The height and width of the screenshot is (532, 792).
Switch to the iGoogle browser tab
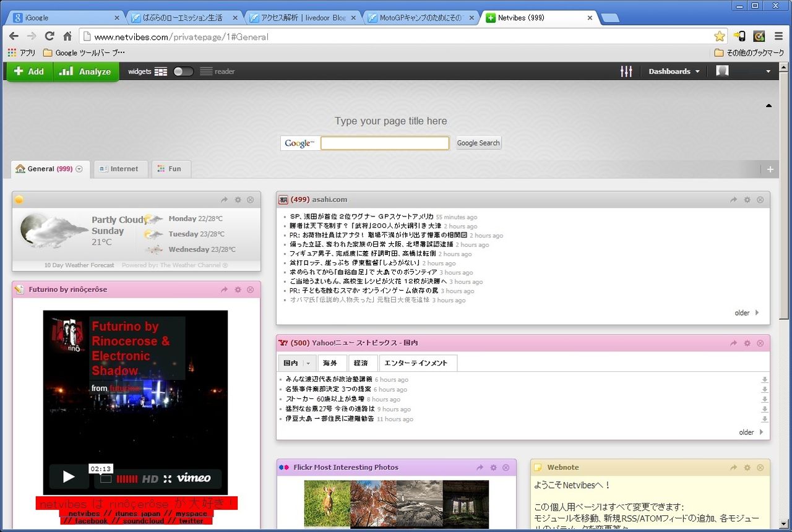click(65, 18)
